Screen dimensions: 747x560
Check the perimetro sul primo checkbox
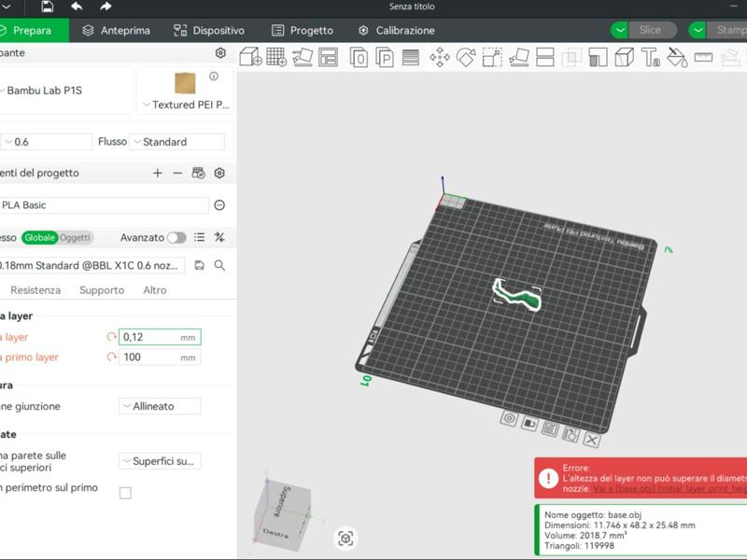[x=125, y=493]
